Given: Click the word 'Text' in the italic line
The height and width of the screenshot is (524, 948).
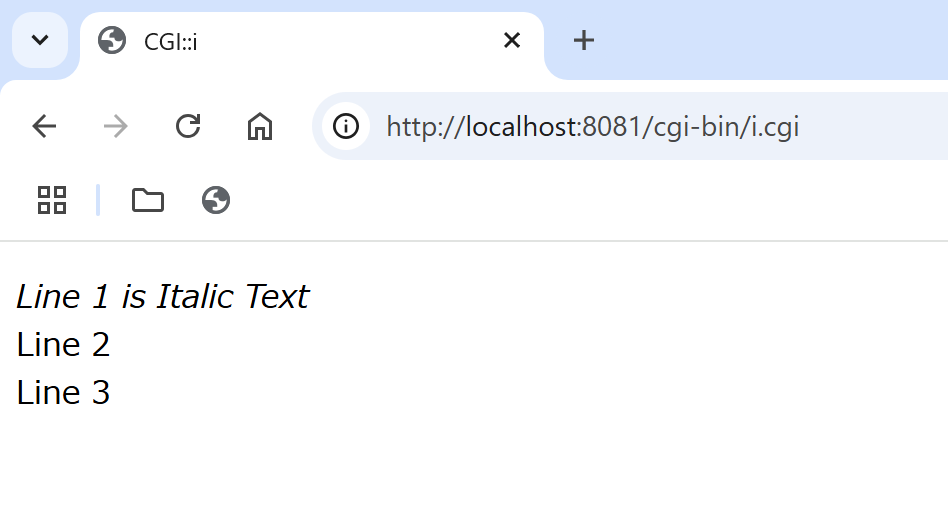Looking at the screenshot, I should tap(278, 297).
